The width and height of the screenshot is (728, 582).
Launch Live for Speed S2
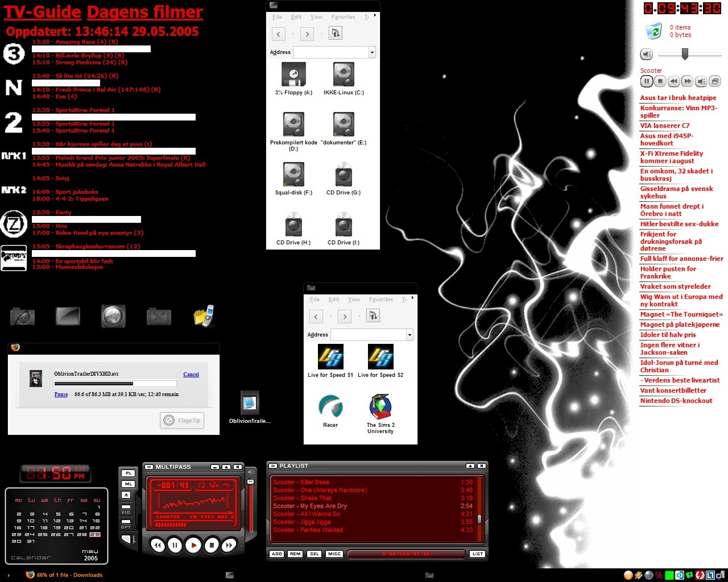click(380, 361)
